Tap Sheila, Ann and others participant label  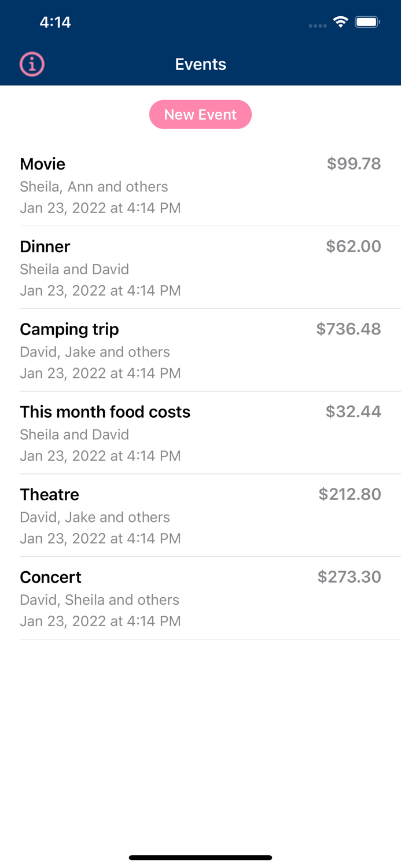tap(94, 186)
